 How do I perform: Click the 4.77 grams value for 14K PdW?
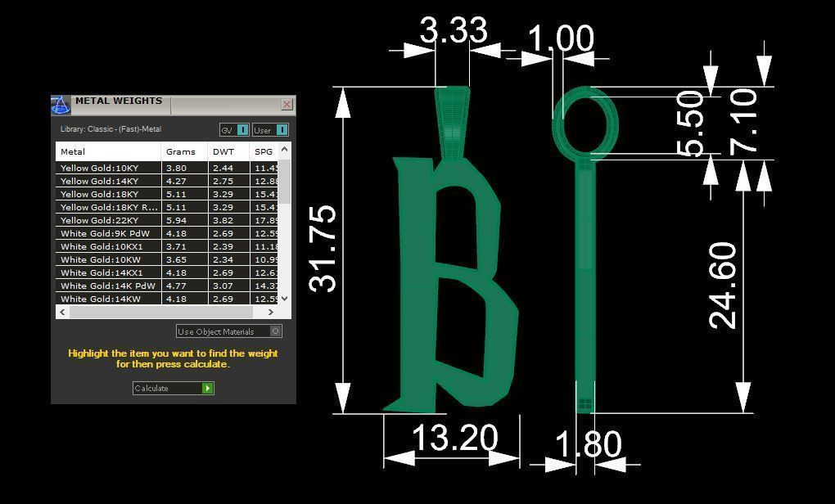point(176,286)
